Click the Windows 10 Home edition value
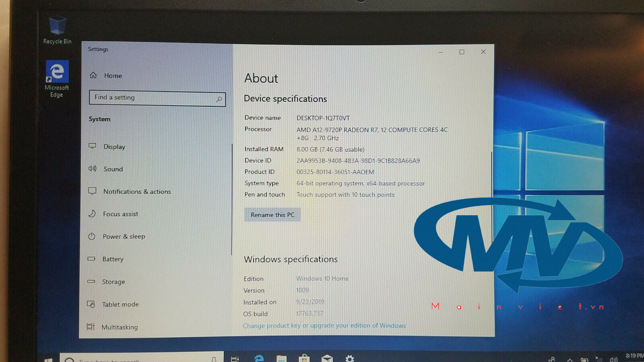The height and width of the screenshot is (362, 644). pyautogui.click(x=322, y=278)
